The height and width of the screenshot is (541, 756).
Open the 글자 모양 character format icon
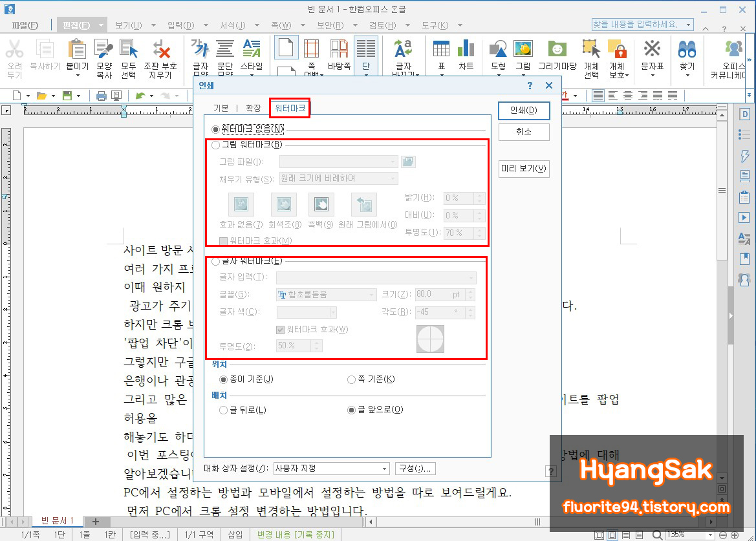tap(200, 49)
